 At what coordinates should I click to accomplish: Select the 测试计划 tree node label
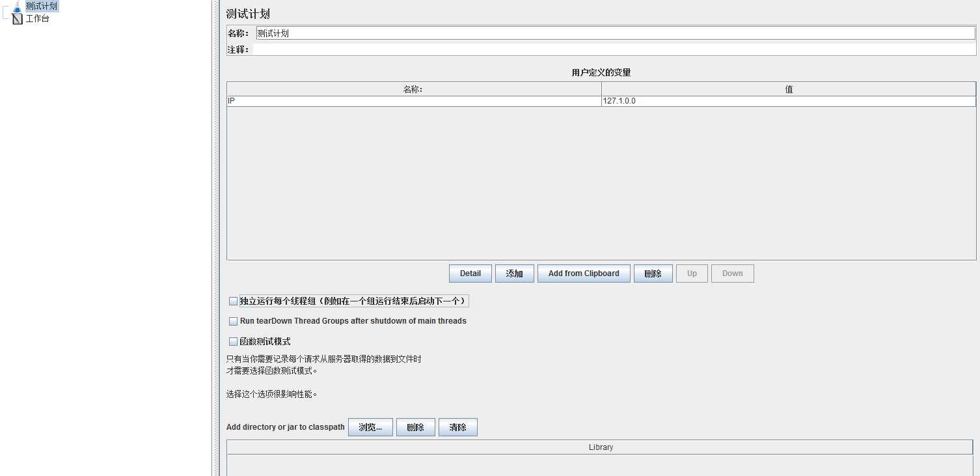point(42,6)
